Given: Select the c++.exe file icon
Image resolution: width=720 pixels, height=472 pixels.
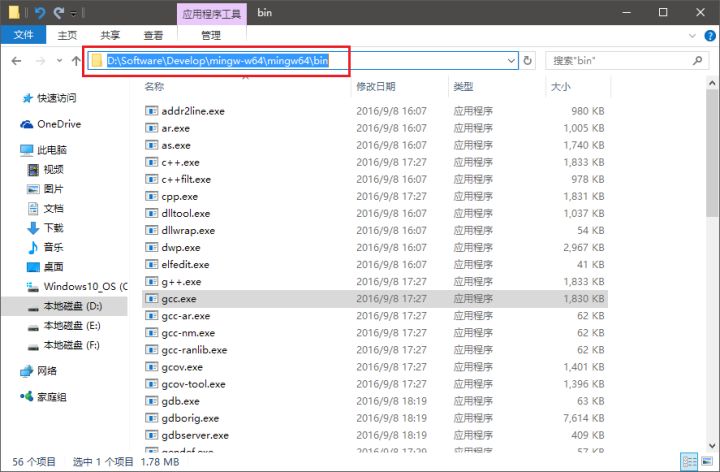Looking at the screenshot, I should 152,162.
